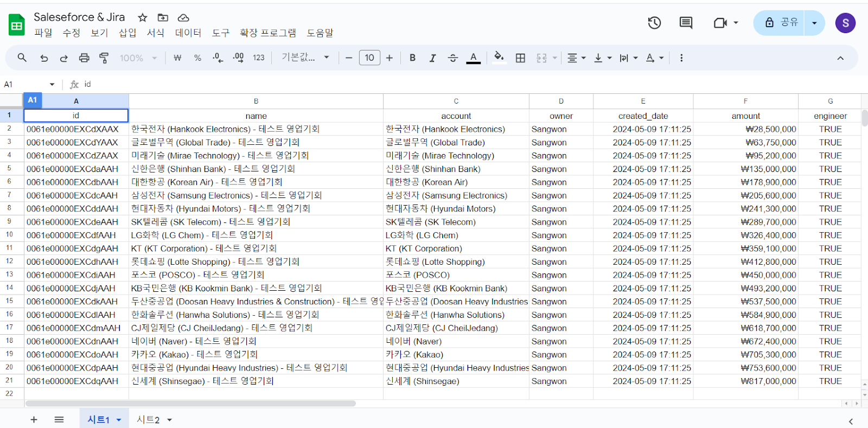Viewport: 868px width, 428px height.
Task: Open the Google Sheets home icon
Action: coord(17,25)
